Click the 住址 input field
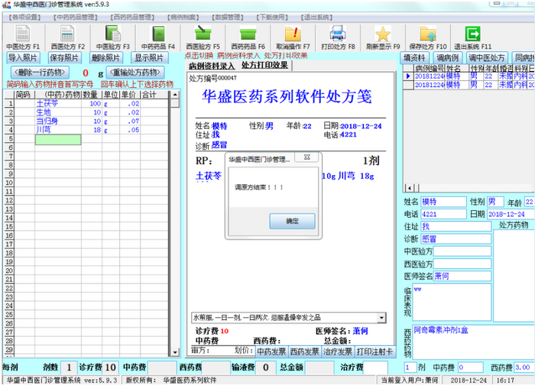Viewport: 535px width, 392px height. point(456,226)
